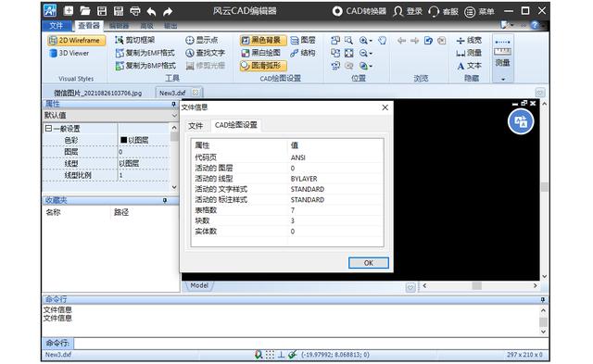
Task: Toggle the 线宽 line width display
Action: coord(469,40)
